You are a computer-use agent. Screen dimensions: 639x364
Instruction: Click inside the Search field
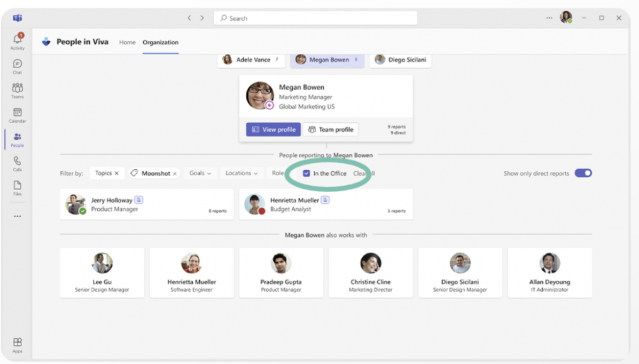pyautogui.click(x=315, y=18)
